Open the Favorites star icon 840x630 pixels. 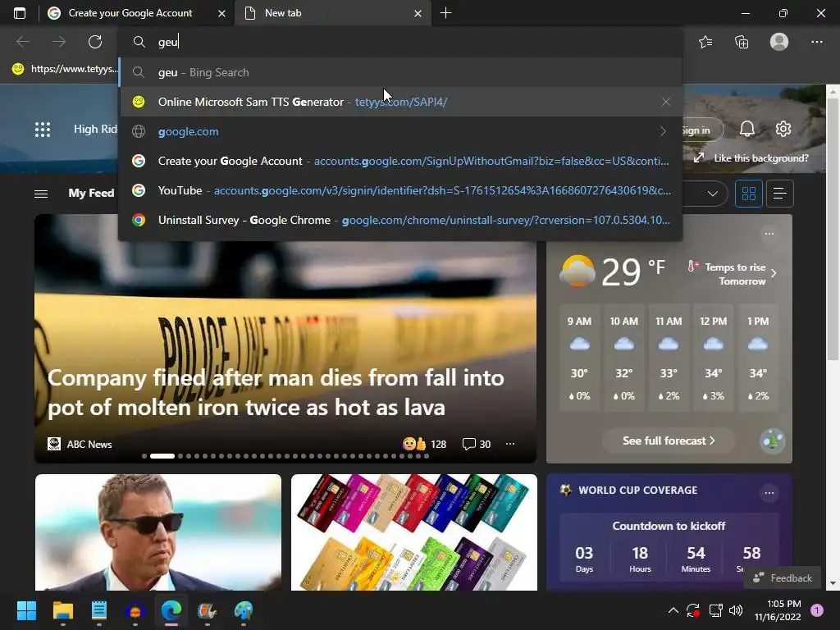705,42
